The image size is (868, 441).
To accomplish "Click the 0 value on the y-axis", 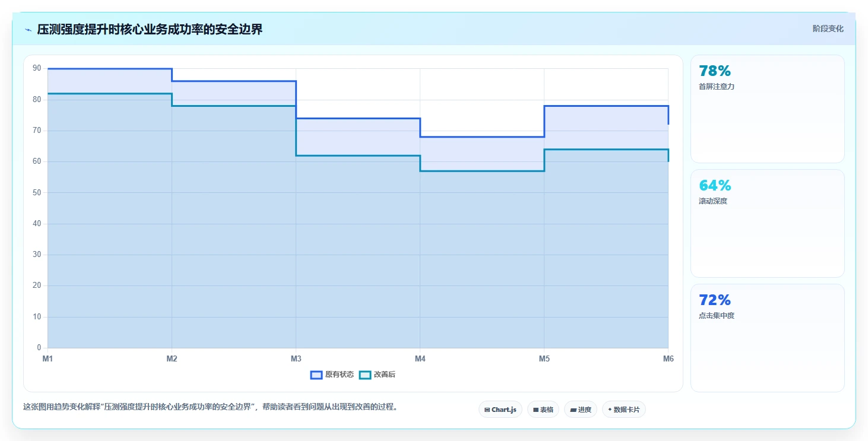I will 39,348.
